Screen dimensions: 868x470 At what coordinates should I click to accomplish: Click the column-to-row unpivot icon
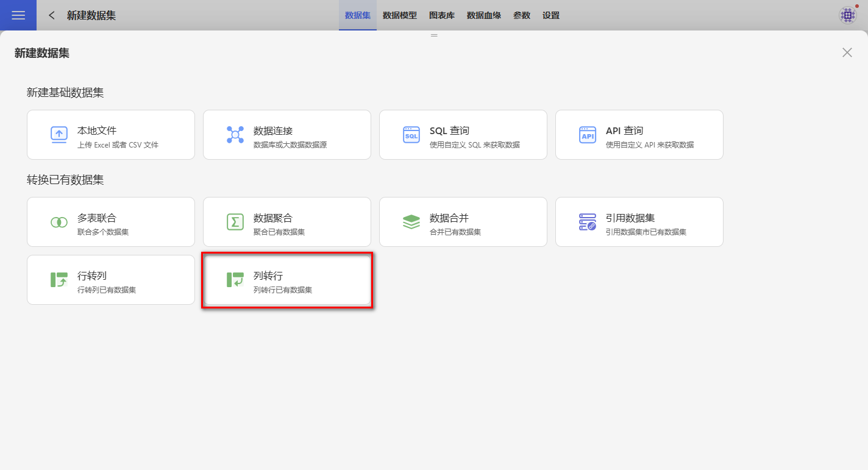[x=235, y=280]
